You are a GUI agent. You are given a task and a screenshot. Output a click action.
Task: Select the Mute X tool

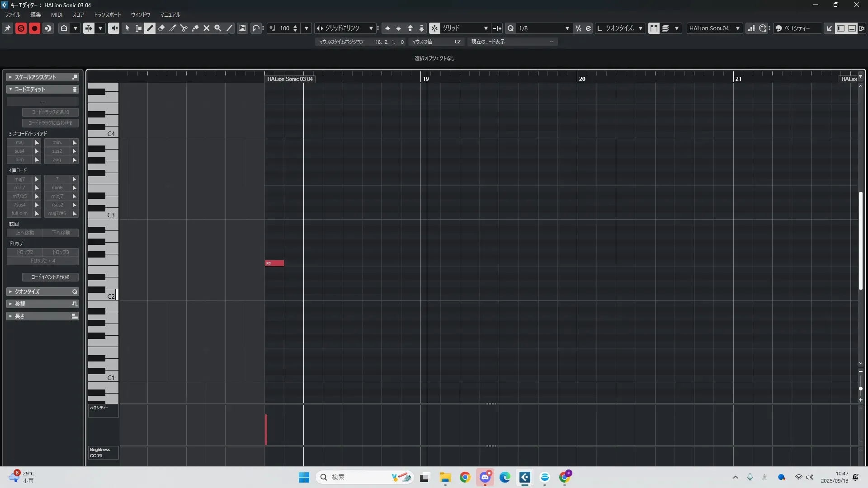[207, 28]
